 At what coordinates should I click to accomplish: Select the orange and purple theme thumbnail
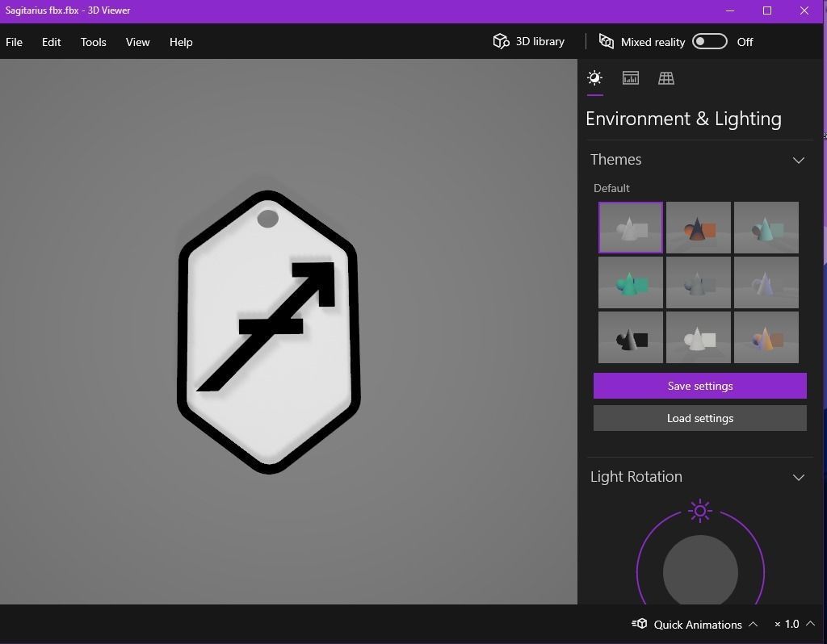(x=766, y=337)
